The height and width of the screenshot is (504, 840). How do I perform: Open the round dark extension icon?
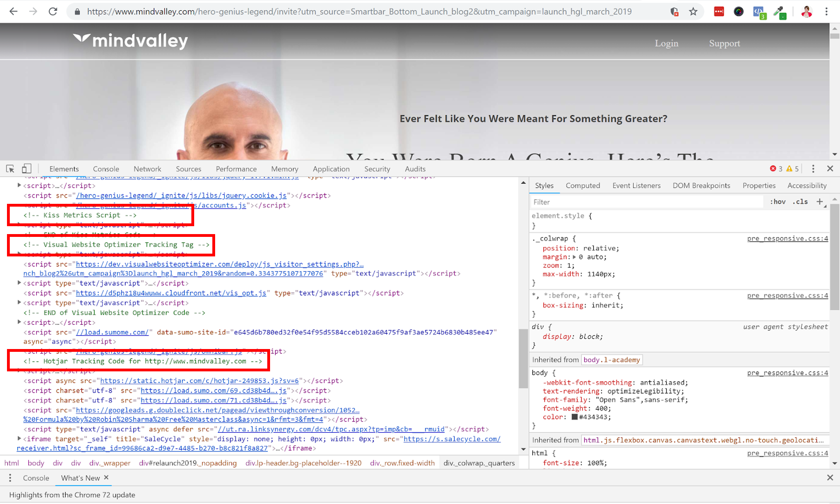[x=738, y=12]
